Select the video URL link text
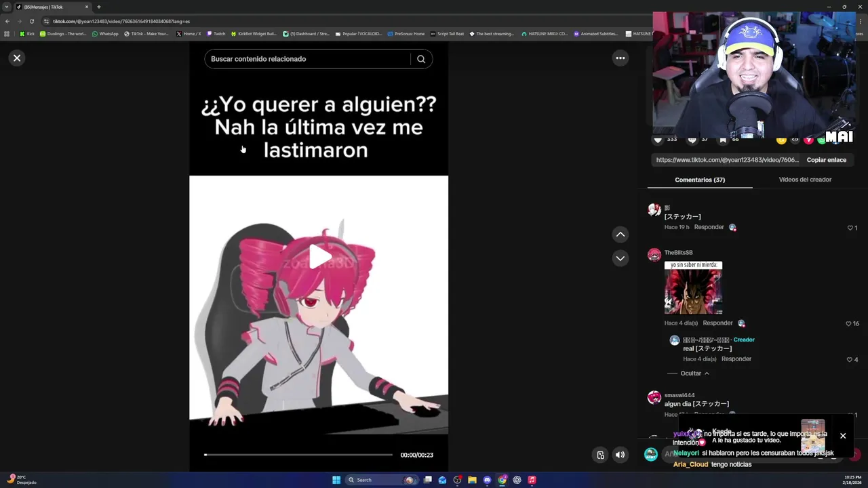The width and height of the screenshot is (868, 488). 727,160
